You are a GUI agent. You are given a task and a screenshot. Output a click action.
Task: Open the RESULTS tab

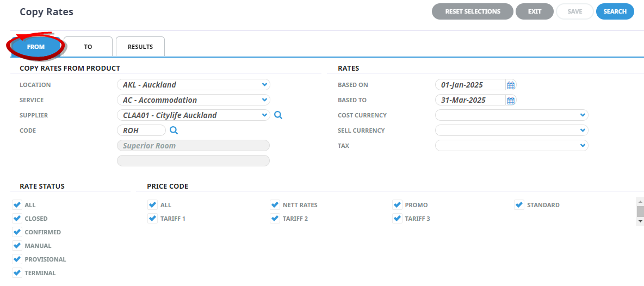[140, 47]
